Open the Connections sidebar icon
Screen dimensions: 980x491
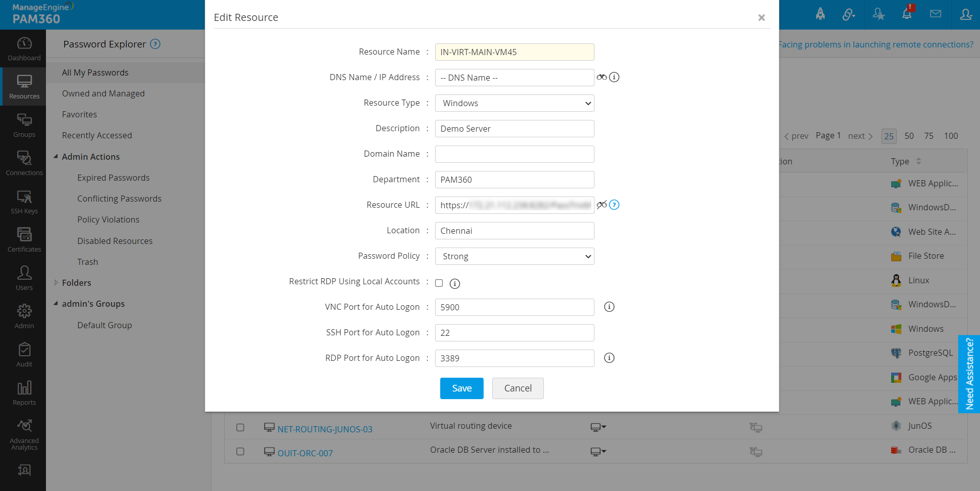point(23,162)
